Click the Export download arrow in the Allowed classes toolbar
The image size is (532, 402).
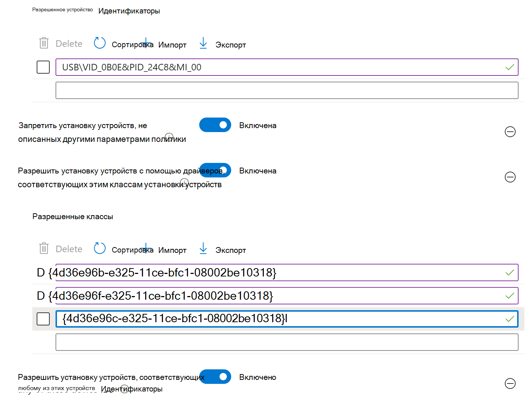[203, 248]
